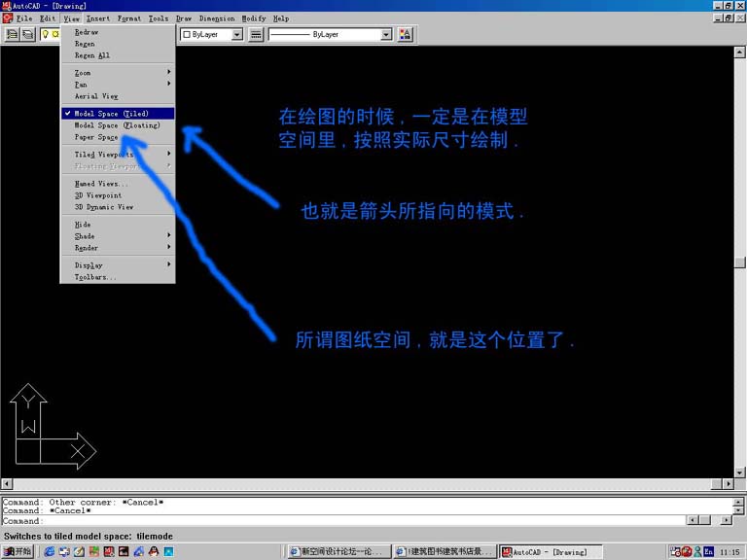This screenshot has height=560, width=747.
Task: Click the Make Object's Layer Current icon
Action: 12,34
